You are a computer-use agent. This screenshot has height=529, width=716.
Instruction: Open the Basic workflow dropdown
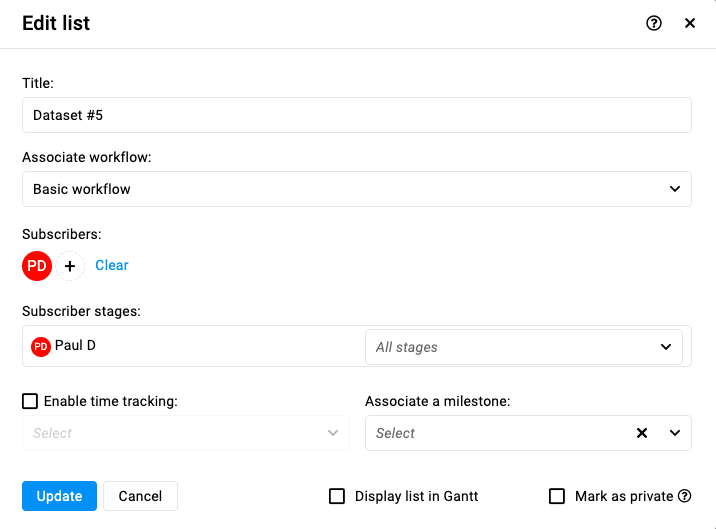click(357, 189)
